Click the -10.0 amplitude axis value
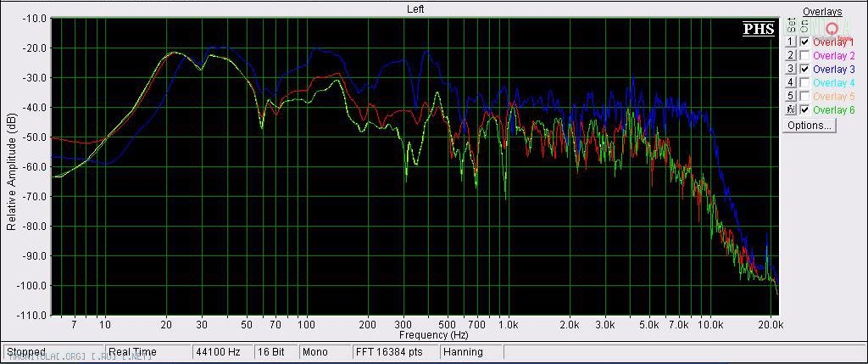This screenshot has height=364, width=868. click(34, 19)
